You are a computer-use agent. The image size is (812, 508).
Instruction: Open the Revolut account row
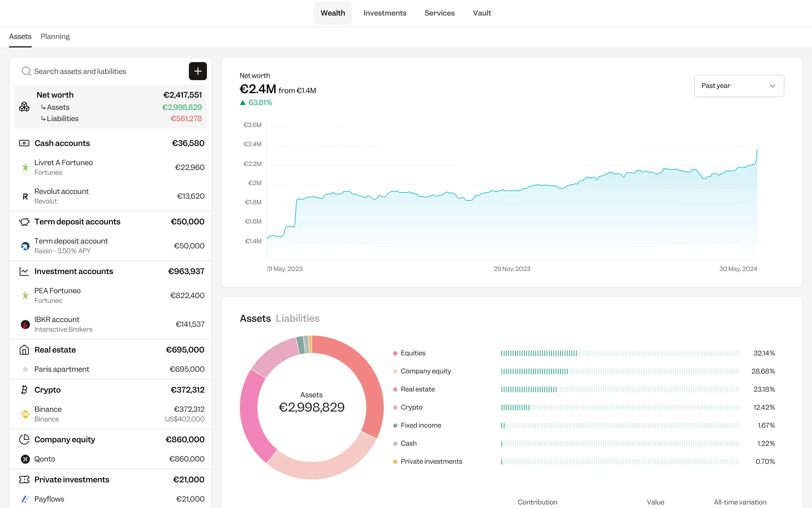[x=111, y=196]
